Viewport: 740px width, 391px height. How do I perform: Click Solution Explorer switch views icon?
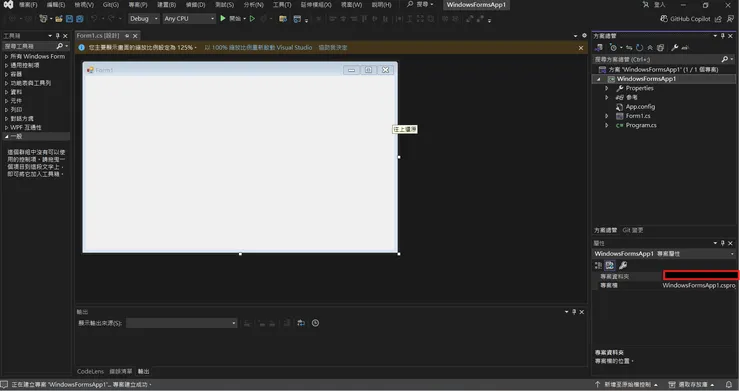point(598,47)
